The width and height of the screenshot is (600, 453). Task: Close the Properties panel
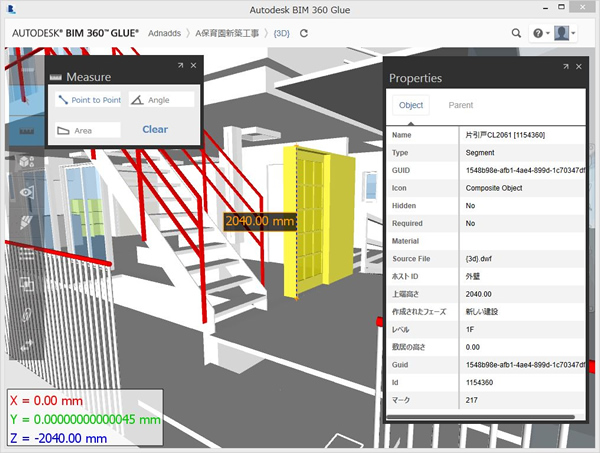point(579,67)
